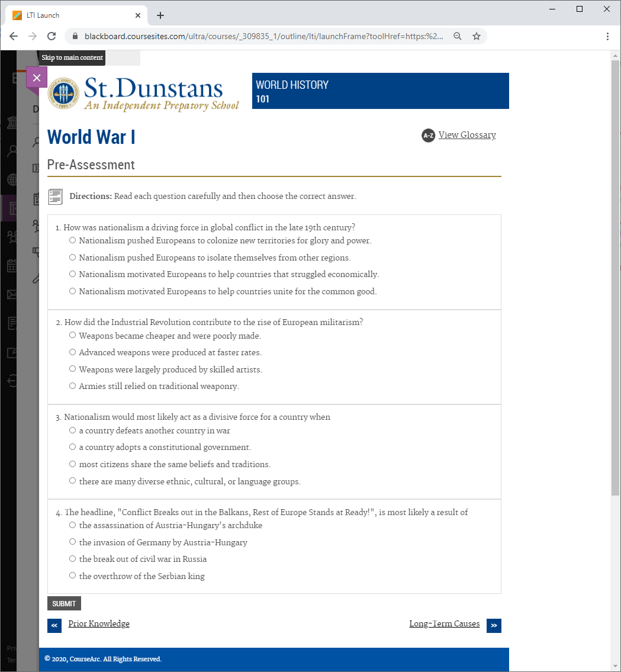Choose 'help countries unite for the common good'

click(72, 291)
